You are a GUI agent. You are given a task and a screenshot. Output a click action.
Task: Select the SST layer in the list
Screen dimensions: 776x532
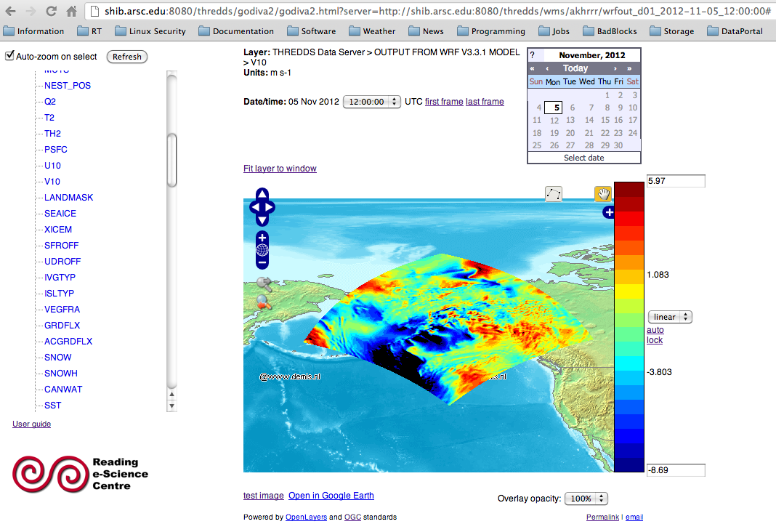52,405
